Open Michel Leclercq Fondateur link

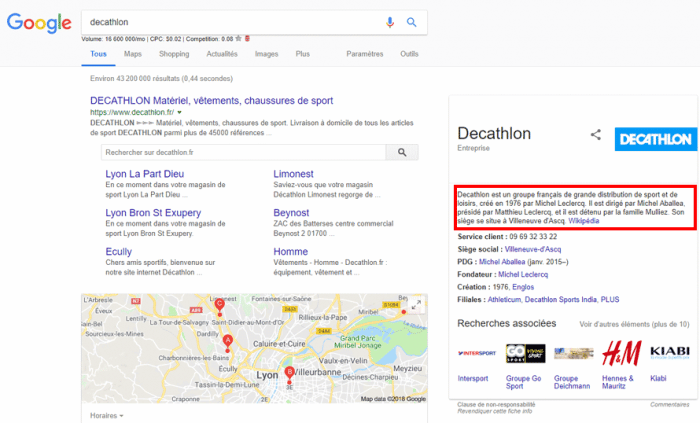point(523,274)
